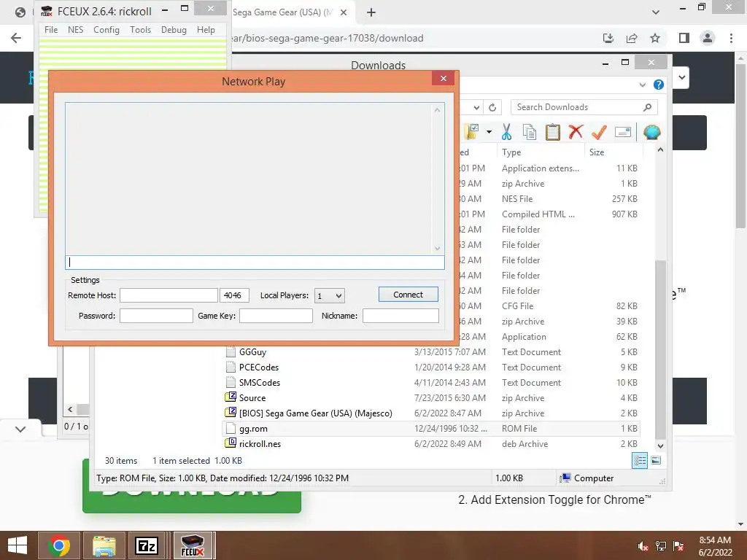
Task: Click the Chrome taskbar icon
Action: (59, 545)
